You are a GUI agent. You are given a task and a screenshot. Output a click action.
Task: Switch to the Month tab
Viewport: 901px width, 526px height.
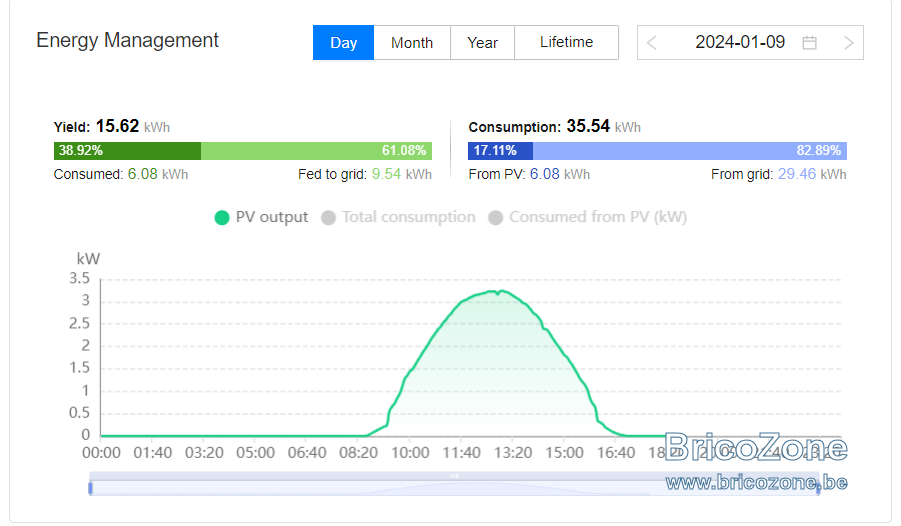pyautogui.click(x=412, y=43)
